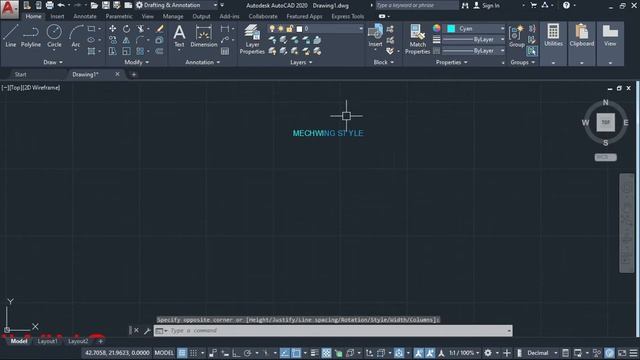Image resolution: width=640 pixels, height=360 pixels.
Task: Open Layer Properties manager
Action: [x=252, y=39]
